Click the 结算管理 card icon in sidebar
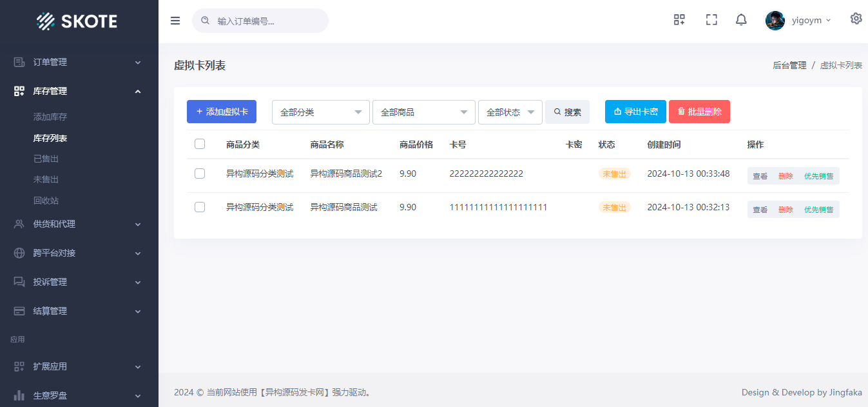 pyautogui.click(x=19, y=311)
